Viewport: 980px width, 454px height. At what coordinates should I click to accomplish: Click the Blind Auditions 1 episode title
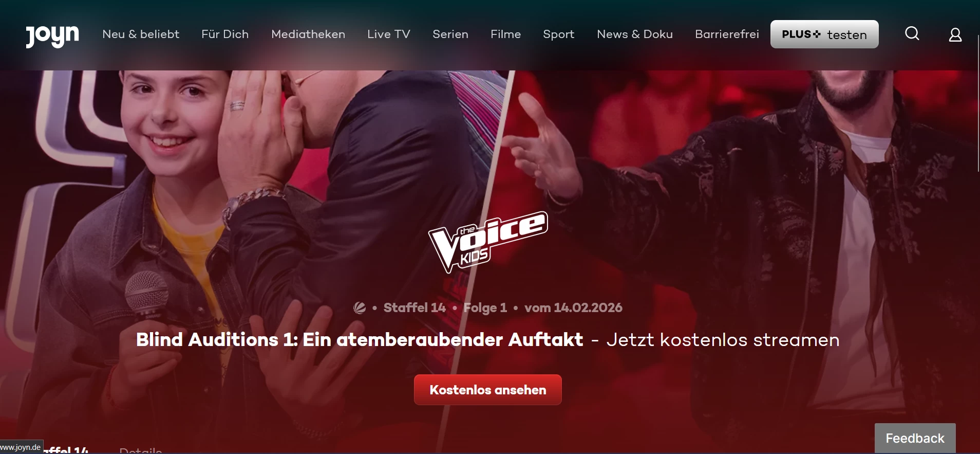(360, 340)
